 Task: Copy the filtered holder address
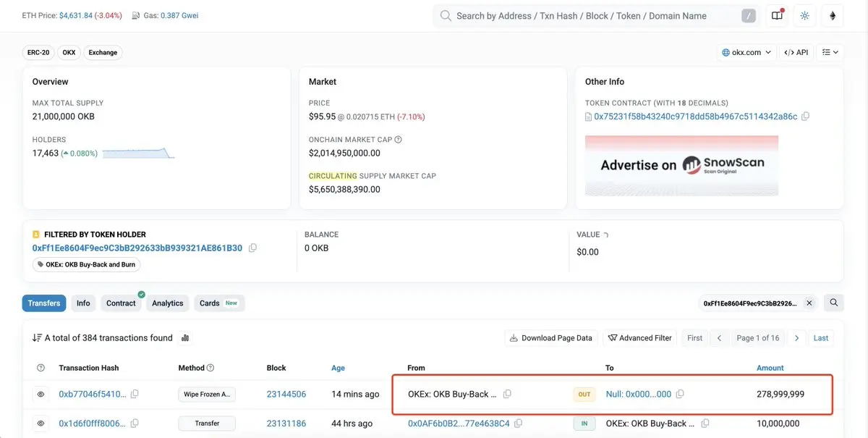click(252, 248)
